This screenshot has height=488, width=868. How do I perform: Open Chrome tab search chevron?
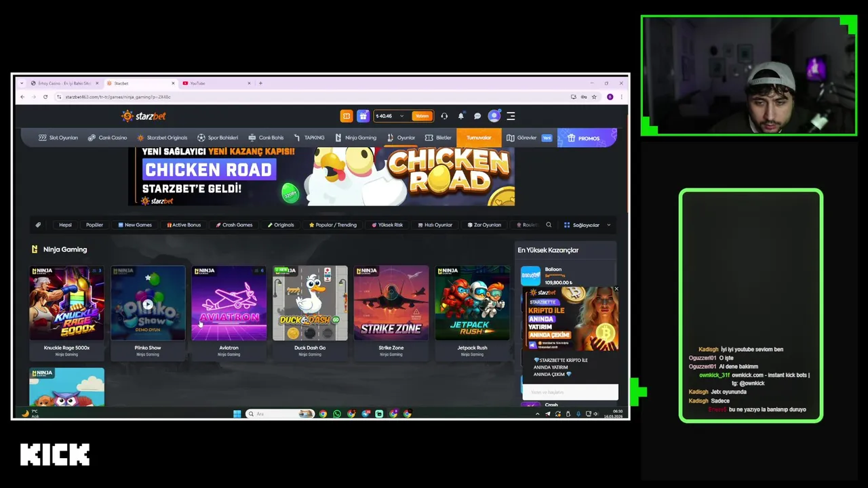22,83
